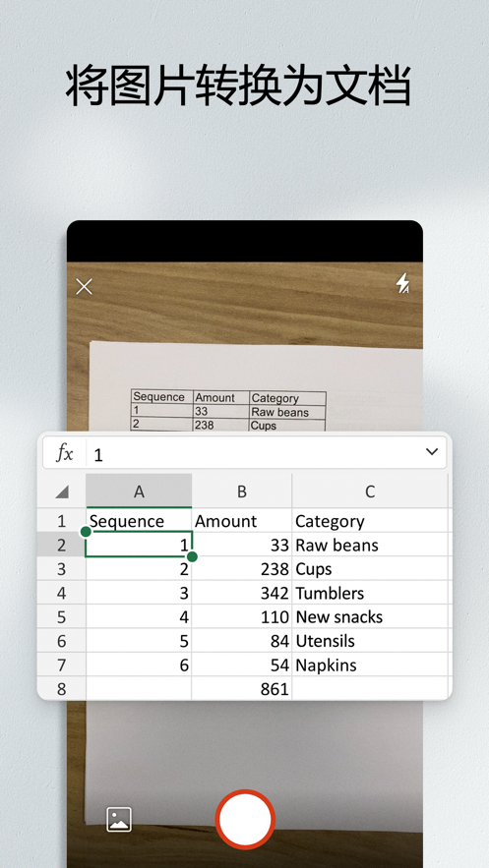Toggle the auto flash lightning icon
The width and height of the screenshot is (489, 868).
pos(402,283)
